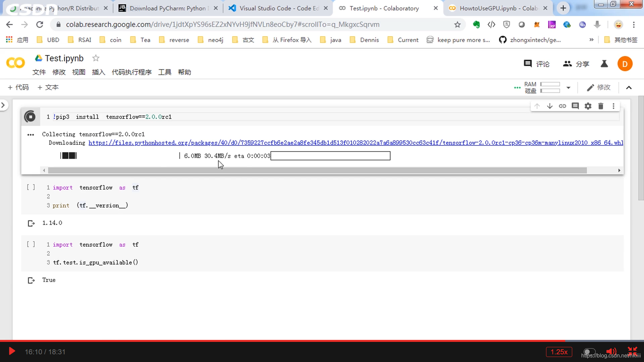
Task: Run the tf.__version__ cell
Action: pos(31,187)
